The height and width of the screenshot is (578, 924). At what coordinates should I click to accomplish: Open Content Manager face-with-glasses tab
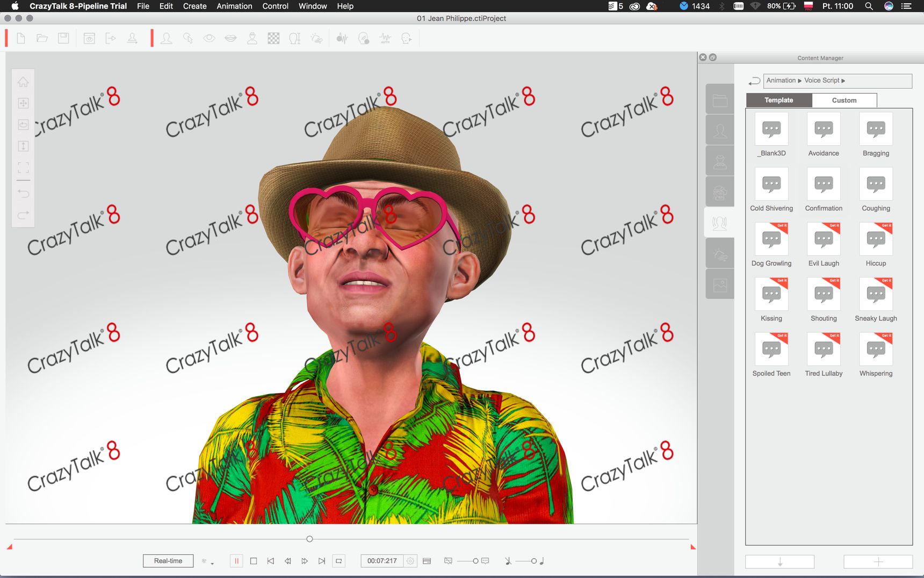(720, 192)
